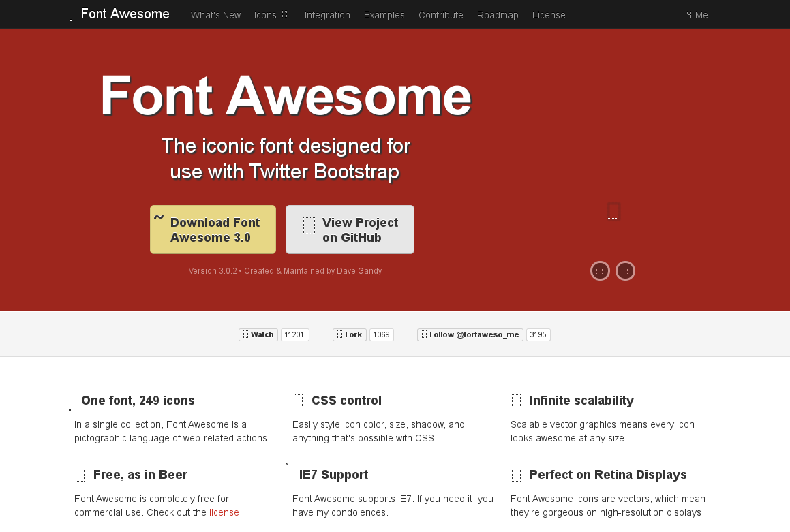
Task: Follow @fortaweso_me on Twitter
Action: point(470,334)
